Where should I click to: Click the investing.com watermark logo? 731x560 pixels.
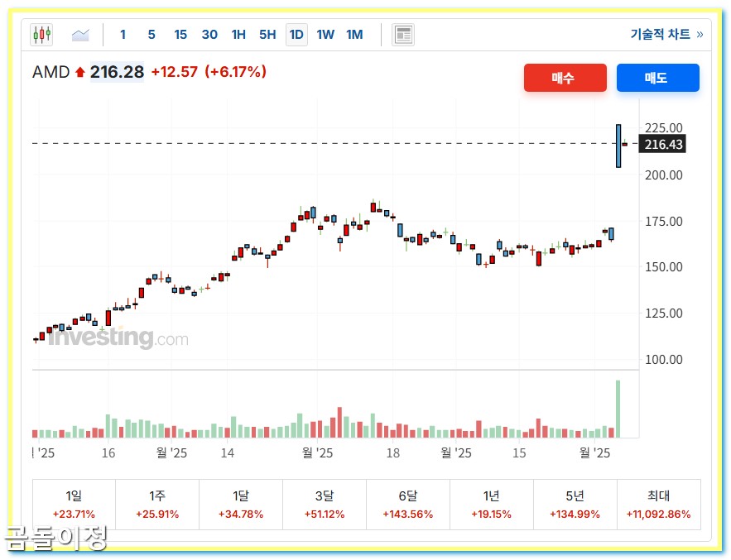pos(116,337)
